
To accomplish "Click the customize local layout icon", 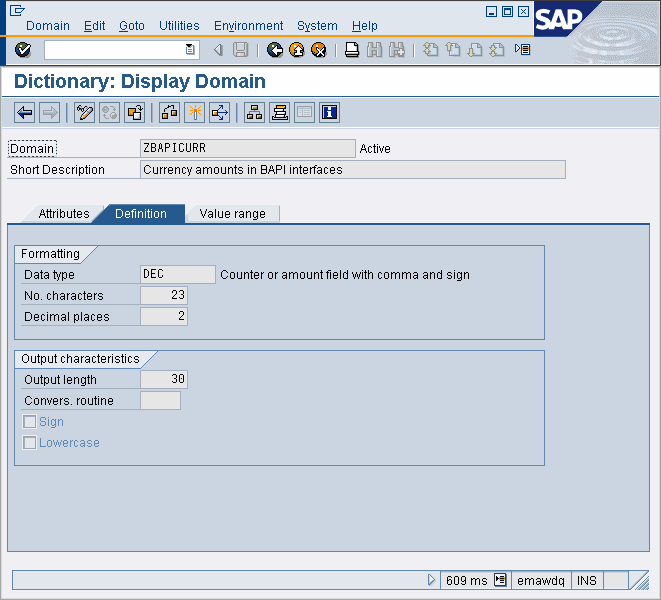I will 522,50.
